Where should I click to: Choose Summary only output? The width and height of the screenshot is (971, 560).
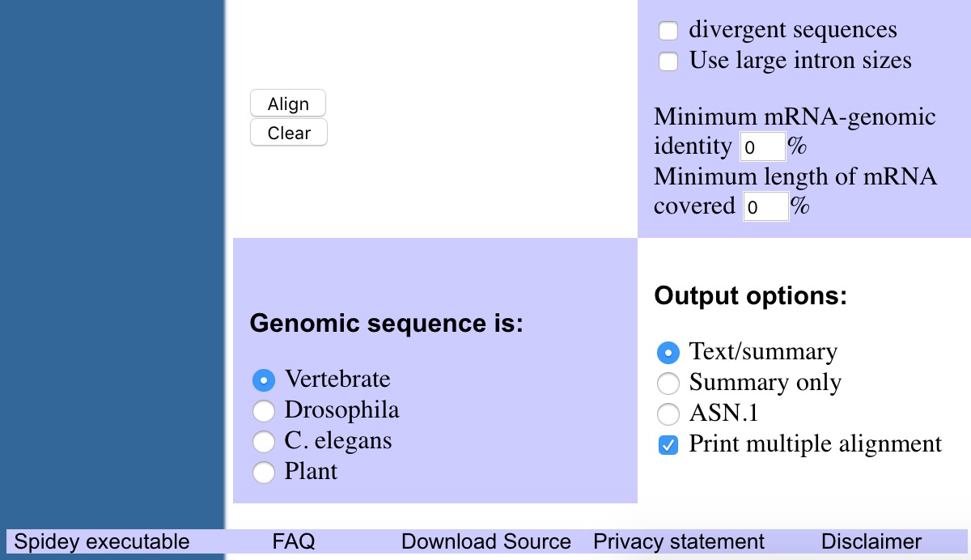[668, 384]
